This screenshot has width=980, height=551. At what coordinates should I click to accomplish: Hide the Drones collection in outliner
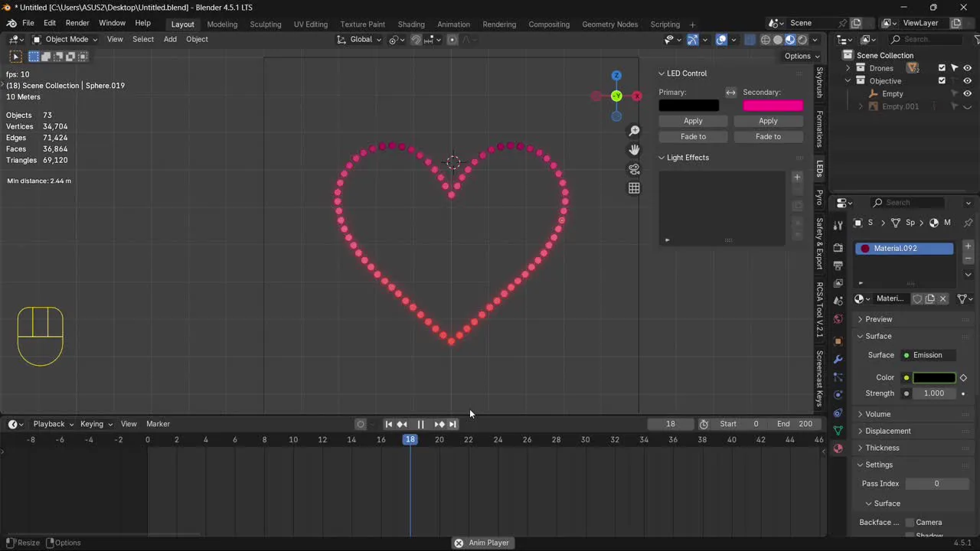[968, 68]
